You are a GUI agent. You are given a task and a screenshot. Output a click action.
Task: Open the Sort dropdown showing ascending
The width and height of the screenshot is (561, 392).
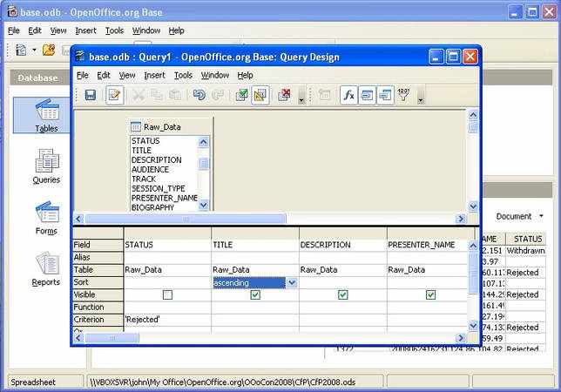pos(292,282)
